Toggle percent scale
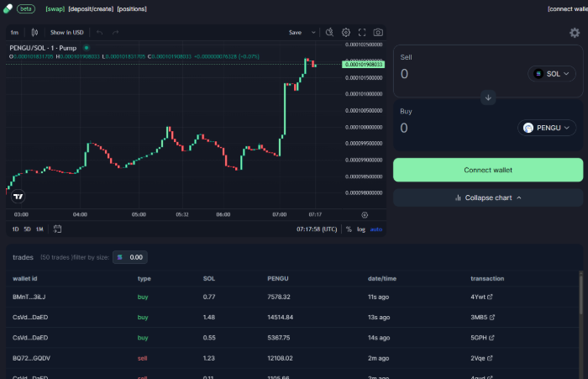This screenshot has height=379, width=588. (349, 229)
